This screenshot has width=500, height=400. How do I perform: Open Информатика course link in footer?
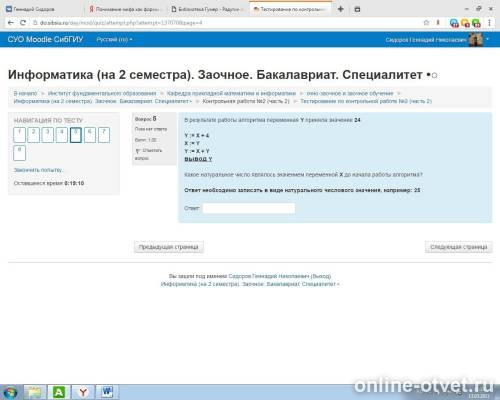[x=249, y=284]
